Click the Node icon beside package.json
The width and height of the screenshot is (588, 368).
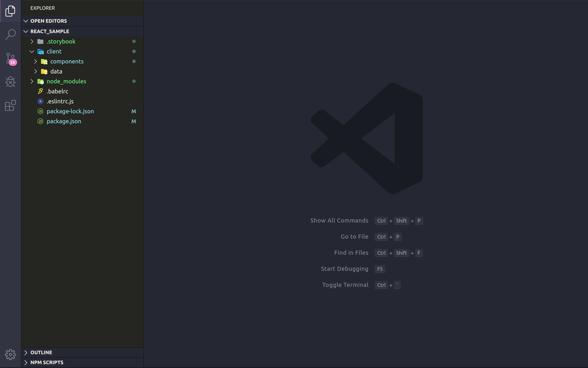40,121
